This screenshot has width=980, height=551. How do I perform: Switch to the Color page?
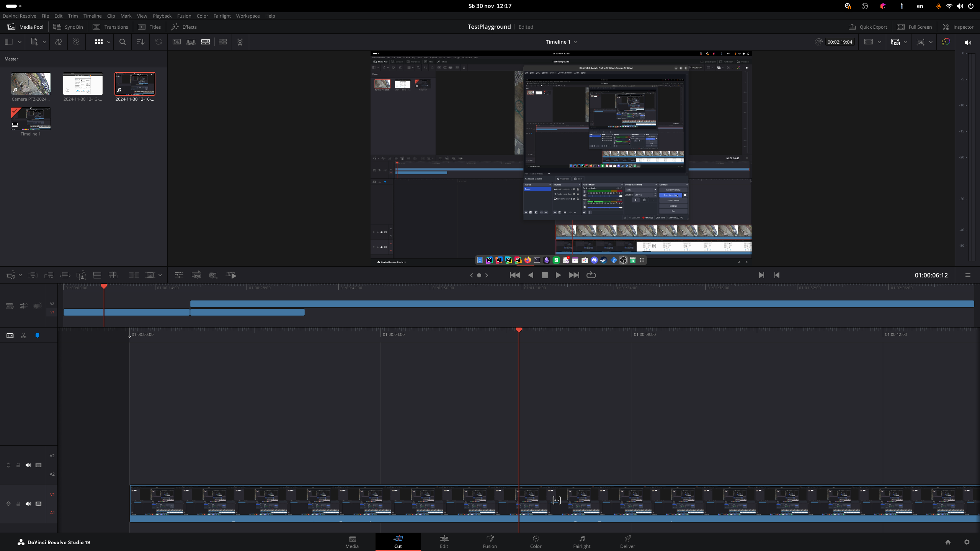(x=535, y=542)
